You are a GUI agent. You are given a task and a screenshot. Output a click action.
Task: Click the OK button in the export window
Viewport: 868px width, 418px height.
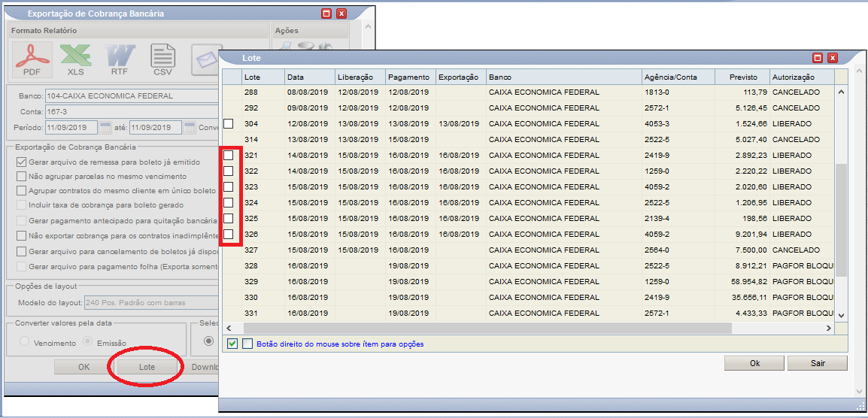pyautogui.click(x=83, y=367)
